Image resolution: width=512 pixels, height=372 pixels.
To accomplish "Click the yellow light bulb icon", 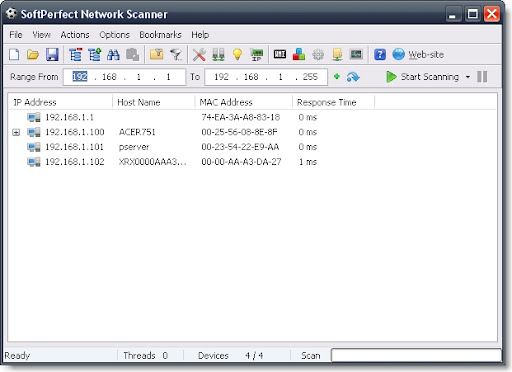I will point(237,54).
